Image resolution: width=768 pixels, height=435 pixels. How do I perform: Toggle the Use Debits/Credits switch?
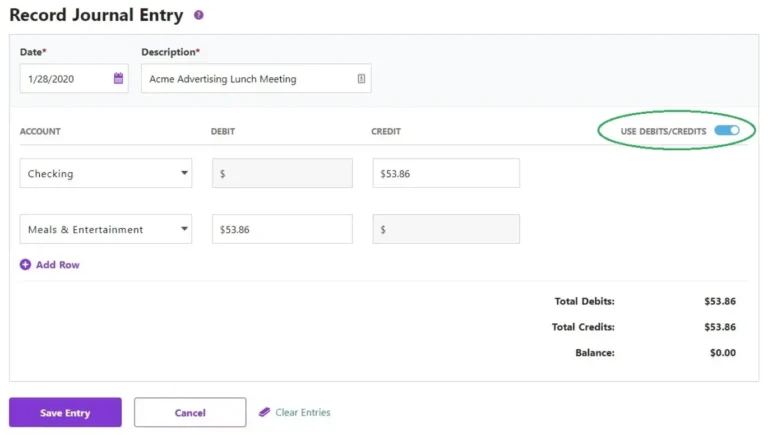tap(727, 131)
